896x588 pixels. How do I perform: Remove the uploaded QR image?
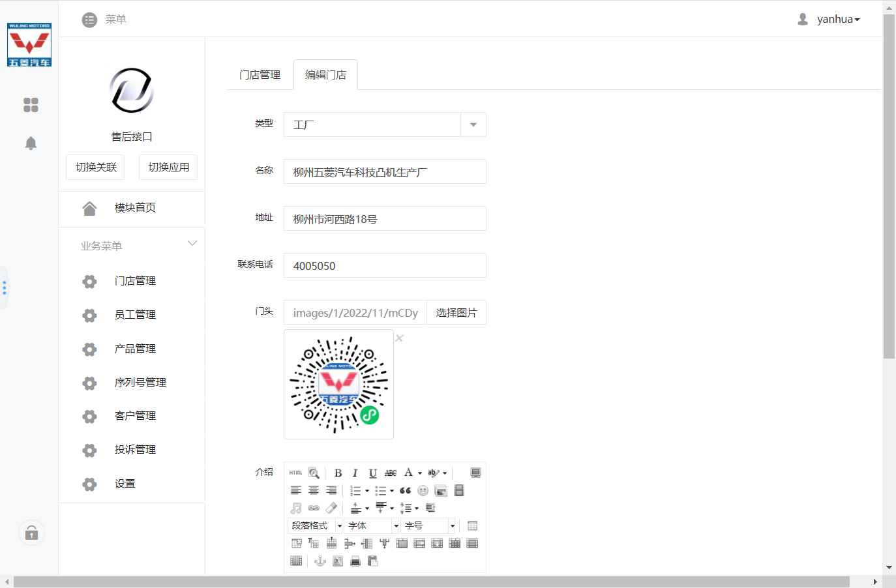point(399,338)
